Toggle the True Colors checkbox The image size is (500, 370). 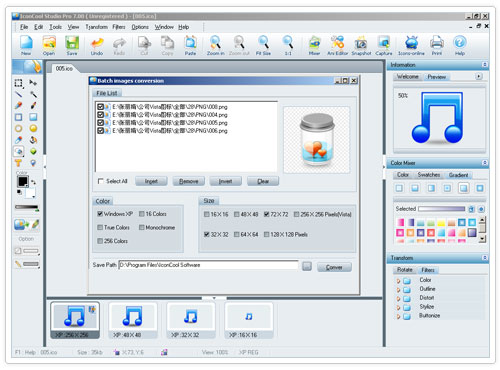[x=100, y=227]
